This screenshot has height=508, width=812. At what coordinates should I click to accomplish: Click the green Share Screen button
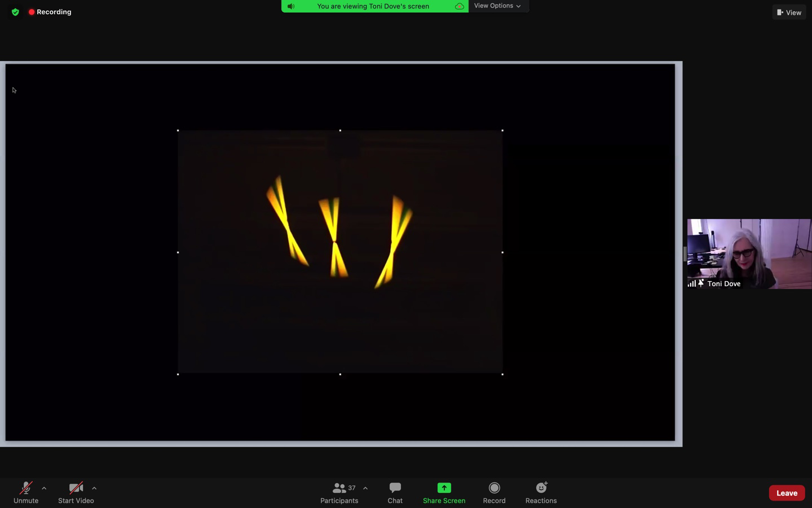(x=444, y=493)
